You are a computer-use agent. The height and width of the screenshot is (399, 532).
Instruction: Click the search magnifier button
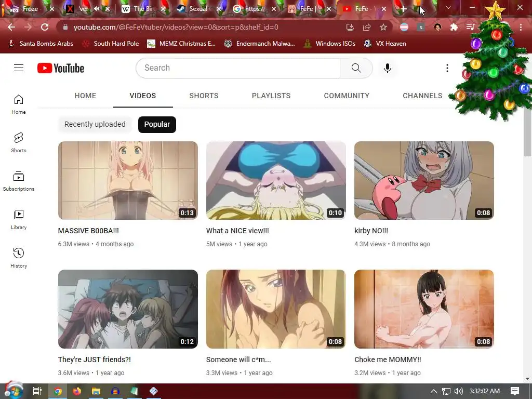pyautogui.click(x=356, y=68)
